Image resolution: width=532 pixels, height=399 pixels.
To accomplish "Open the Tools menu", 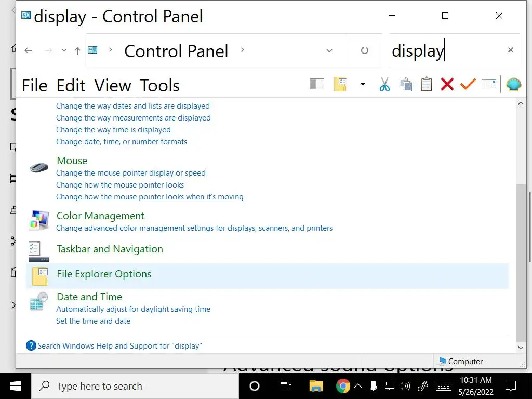I will 160,85.
